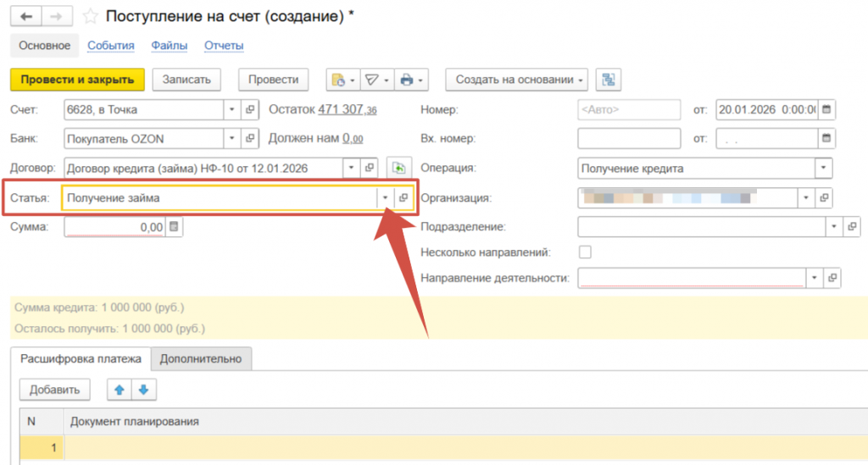Mark this document as favorite with star icon
Image resolution: width=868 pixels, height=465 pixels.
(x=90, y=16)
